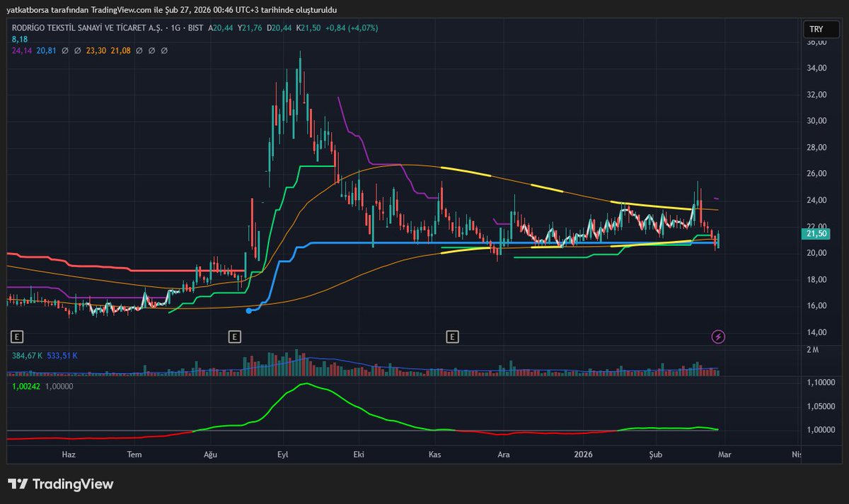Click the 26,00 price axis label
Screen dimensions: 849x504
(x=816, y=174)
